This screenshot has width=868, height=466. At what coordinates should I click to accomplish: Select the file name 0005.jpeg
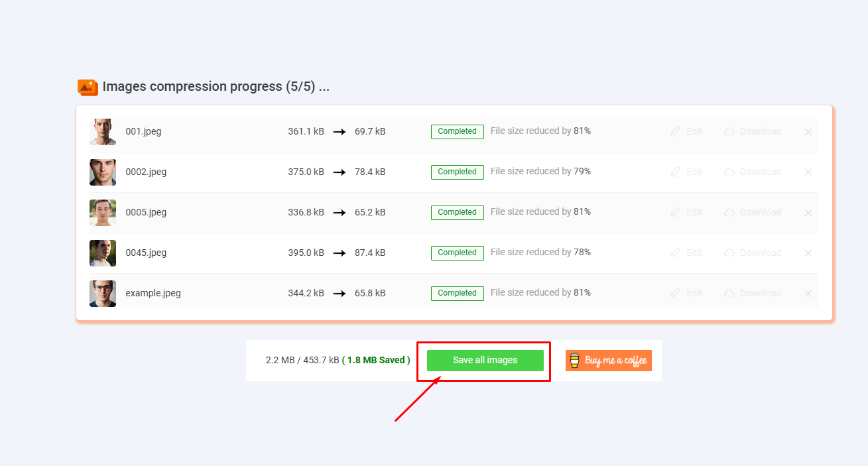point(146,213)
